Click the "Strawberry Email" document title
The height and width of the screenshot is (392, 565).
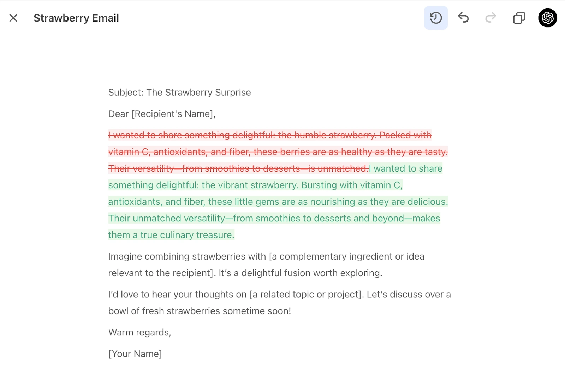[76, 18]
